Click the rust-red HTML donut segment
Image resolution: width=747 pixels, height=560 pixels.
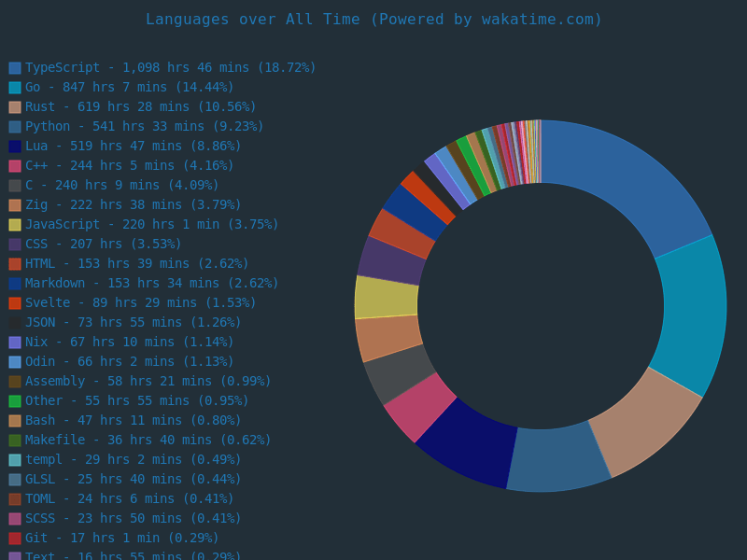403,232
